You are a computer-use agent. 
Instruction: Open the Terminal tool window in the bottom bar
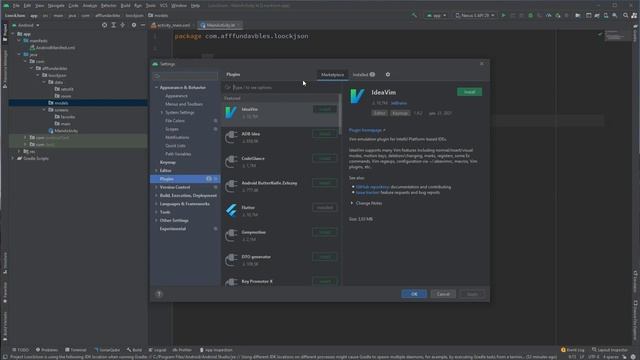click(76, 350)
